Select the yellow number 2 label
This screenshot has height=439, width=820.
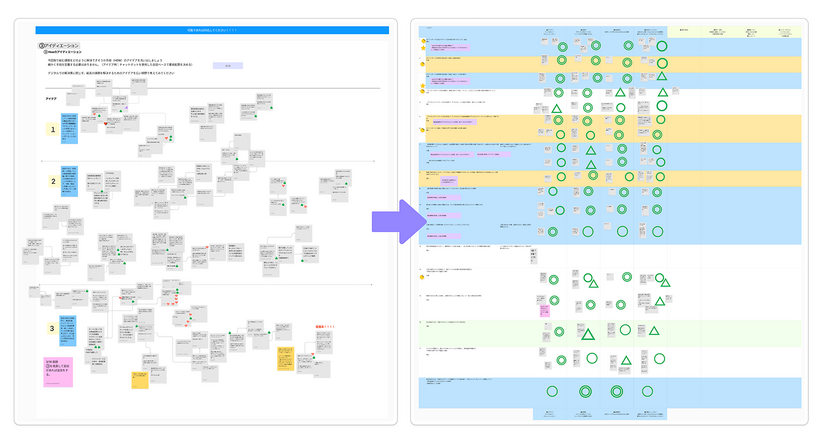53,181
